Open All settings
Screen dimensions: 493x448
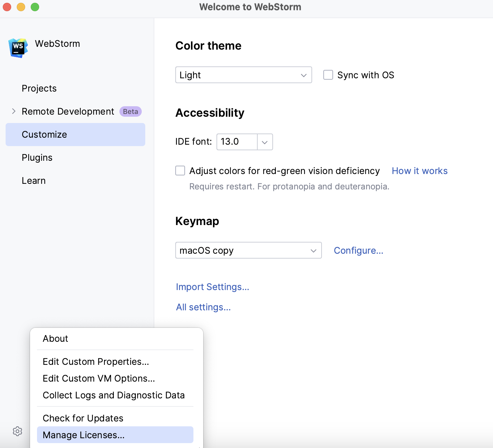pyautogui.click(x=203, y=307)
